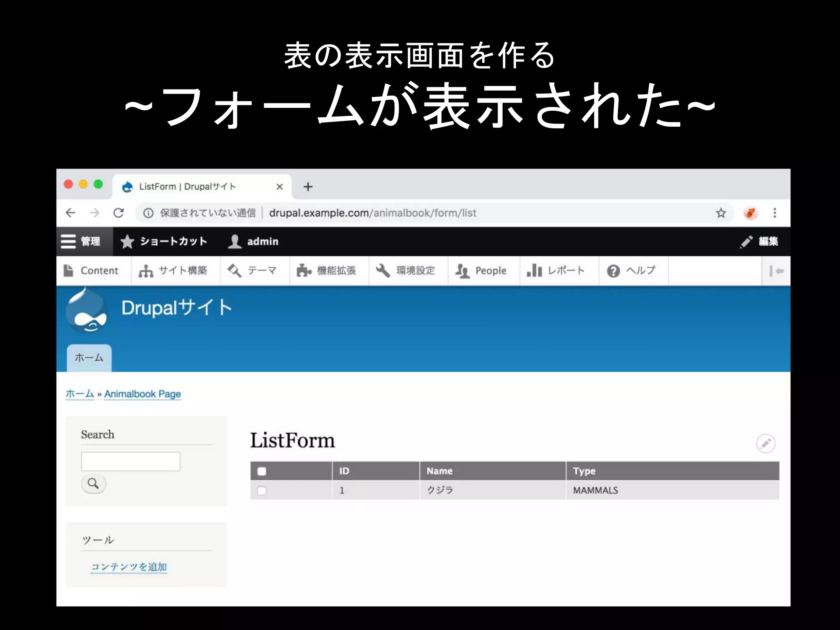This screenshot has height=630, width=840.
Task: Click the ツール block heading
Action: [98, 540]
